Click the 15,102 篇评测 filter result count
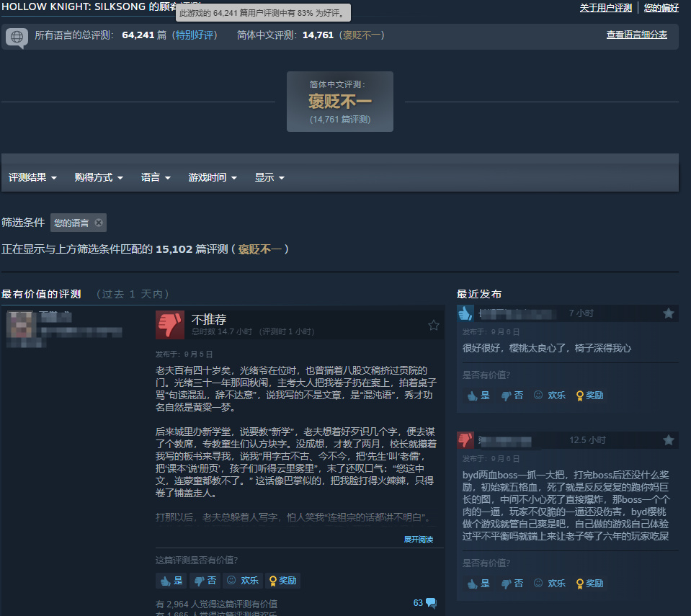The image size is (691, 616). (192, 249)
